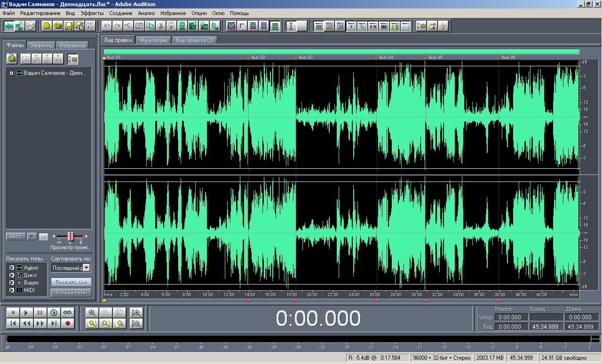Screen dimensions: 602x364
Task: Click the Полные пути button
Action: (x=71, y=293)
